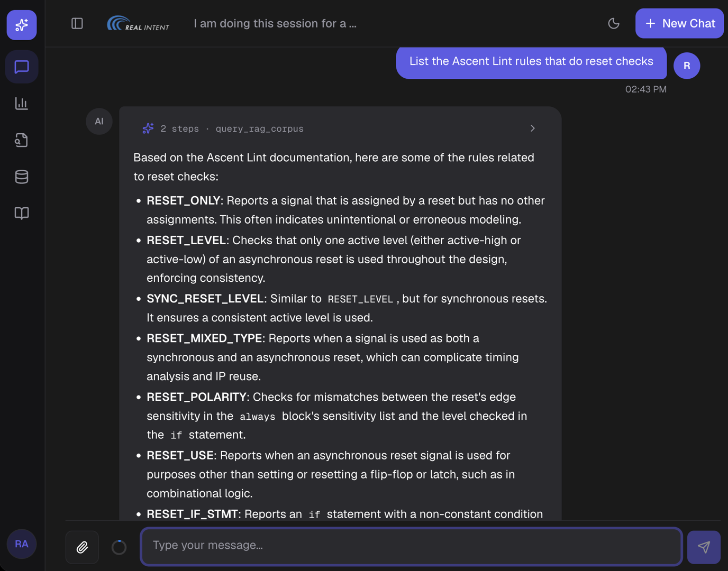Click the inline code 'always'
Viewport: 728px width, 571px height.
tap(258, 417)
